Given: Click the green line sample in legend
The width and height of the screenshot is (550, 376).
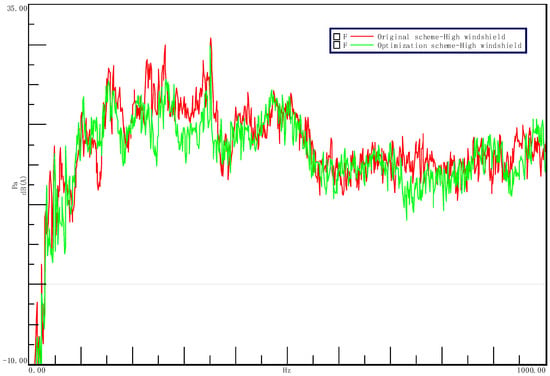Looking at the screenshot, I should (362, 45).
